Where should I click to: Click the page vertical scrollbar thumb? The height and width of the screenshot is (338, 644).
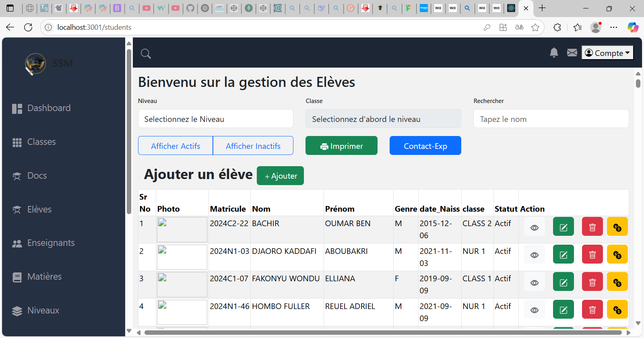(x=638, y=83)
